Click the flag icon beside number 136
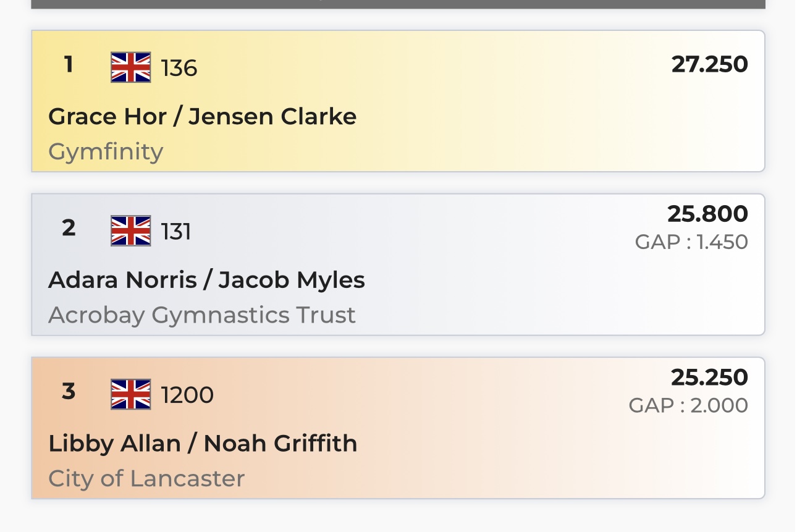 [130, 67]
